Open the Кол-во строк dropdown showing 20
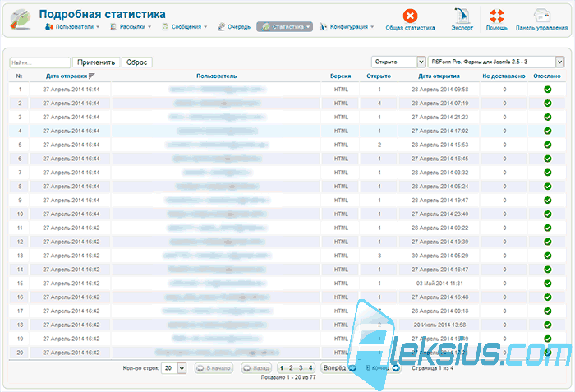This screenshot has width=575, height=392. coord(174,368)
